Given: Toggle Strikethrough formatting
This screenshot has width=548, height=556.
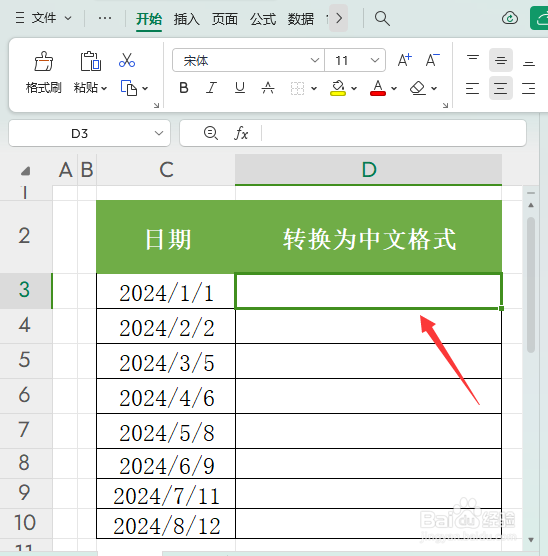Looking at the screenshot, I should point(268,88).
